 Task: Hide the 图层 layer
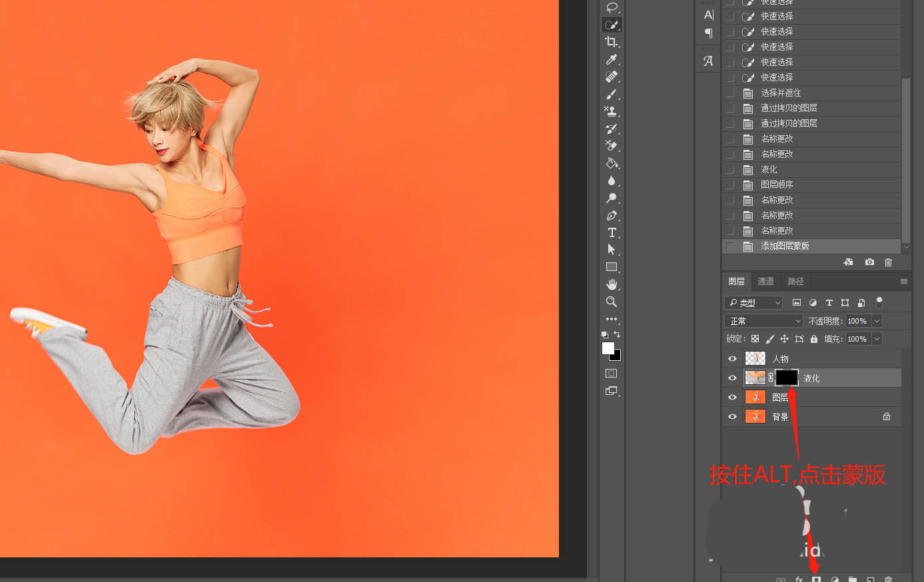pos(732,397)
